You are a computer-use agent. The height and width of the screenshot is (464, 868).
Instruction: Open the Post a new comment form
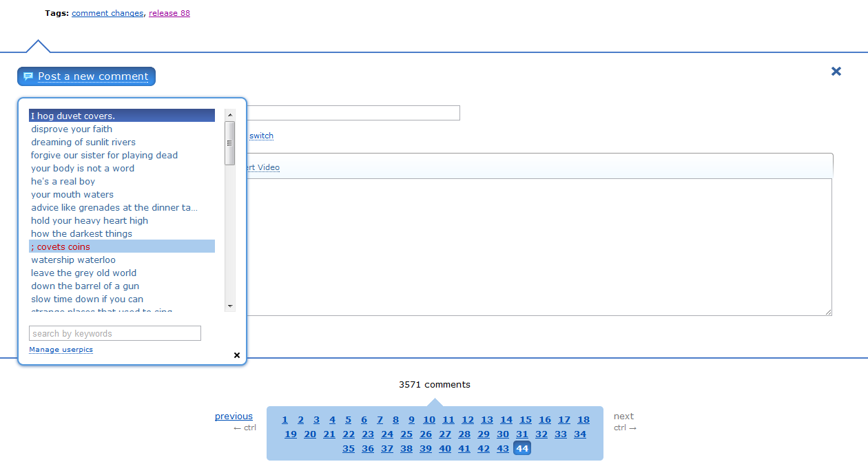[x=93, y=76]
